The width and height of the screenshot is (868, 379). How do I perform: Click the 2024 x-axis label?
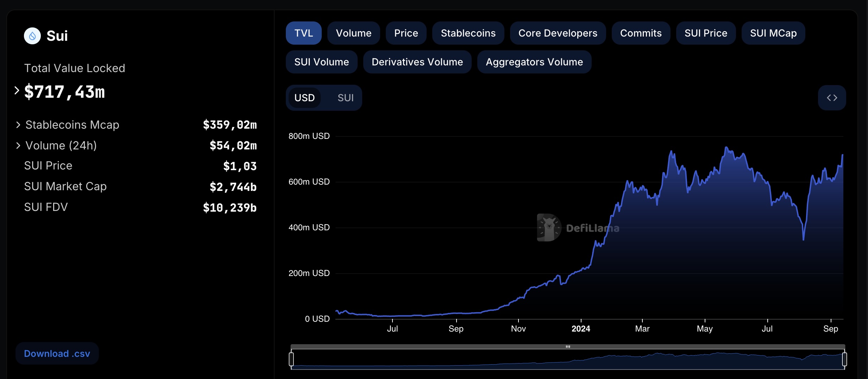coord(581,329)
